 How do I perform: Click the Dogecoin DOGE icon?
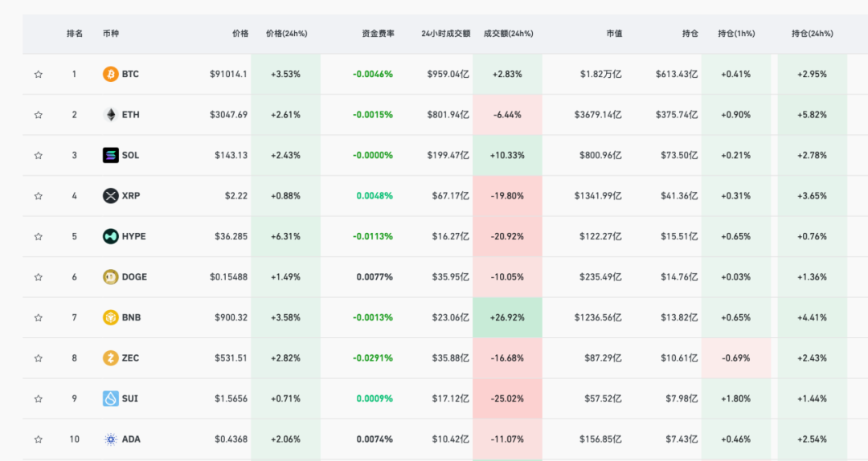pyautogui.click(x=110, y=277)
